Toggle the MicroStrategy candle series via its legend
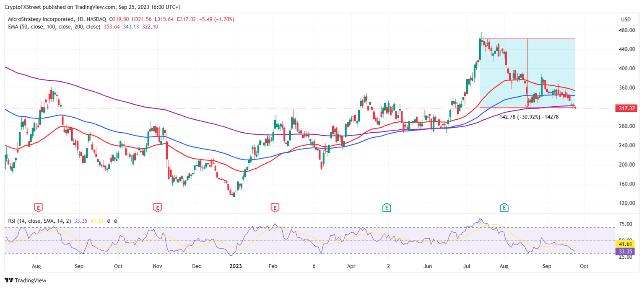644x288 pixels. click(42, 19)
